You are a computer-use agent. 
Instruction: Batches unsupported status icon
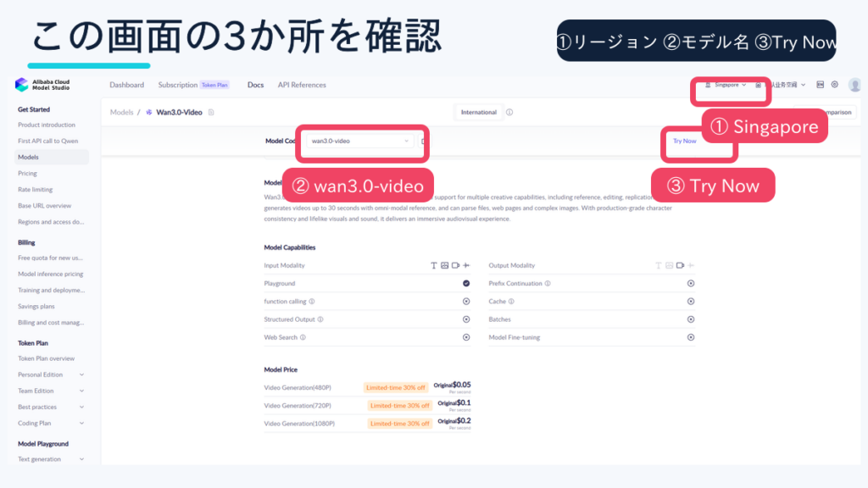coord(691,319)
